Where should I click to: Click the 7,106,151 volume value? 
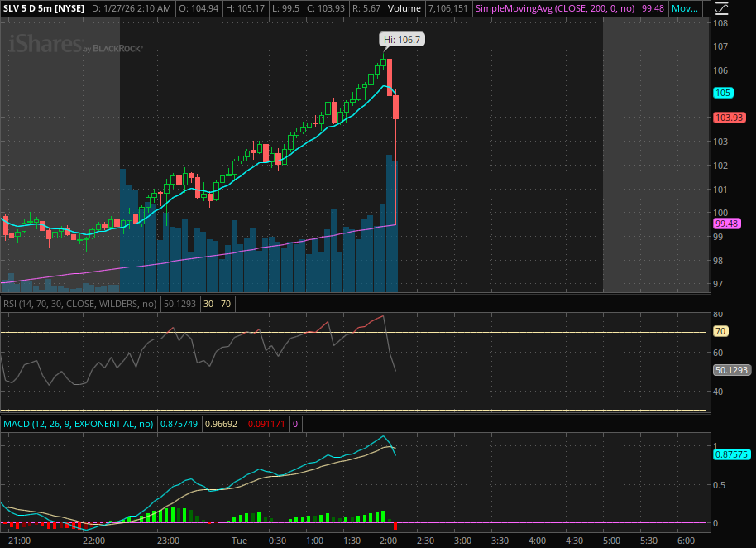coord(448,8)
